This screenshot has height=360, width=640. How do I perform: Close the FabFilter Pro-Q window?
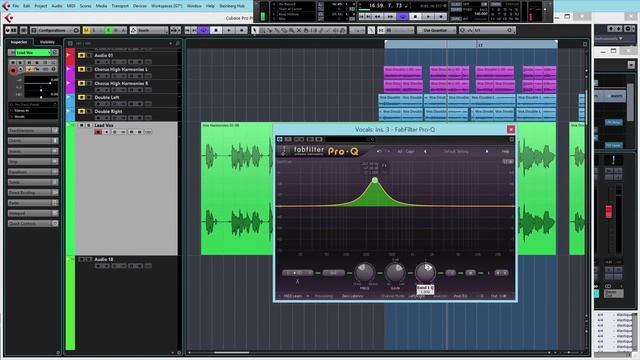[511, 129]
